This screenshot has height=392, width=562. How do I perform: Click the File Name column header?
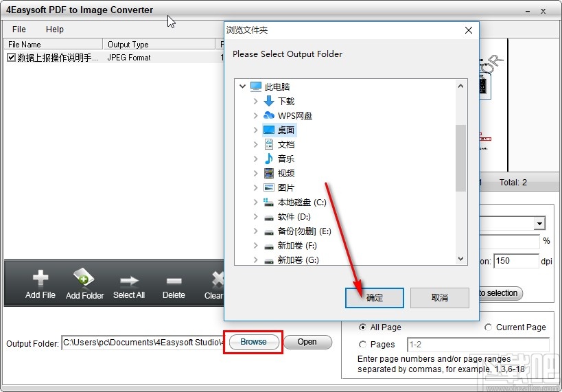pos(53,45)
